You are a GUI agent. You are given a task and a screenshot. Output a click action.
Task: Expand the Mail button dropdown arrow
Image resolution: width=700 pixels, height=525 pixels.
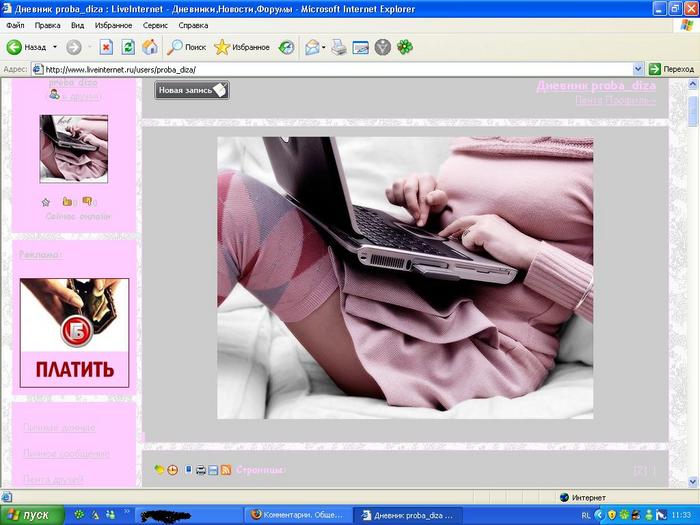(x=324, y=47)
